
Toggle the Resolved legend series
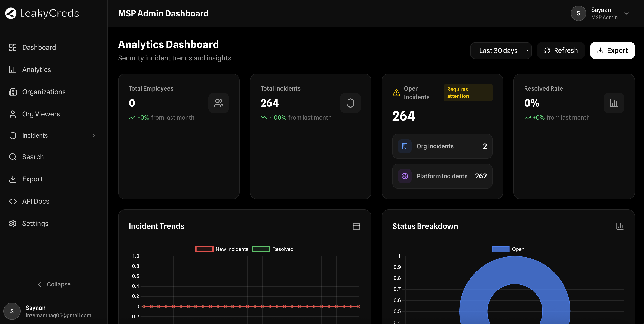coord(273,249)
